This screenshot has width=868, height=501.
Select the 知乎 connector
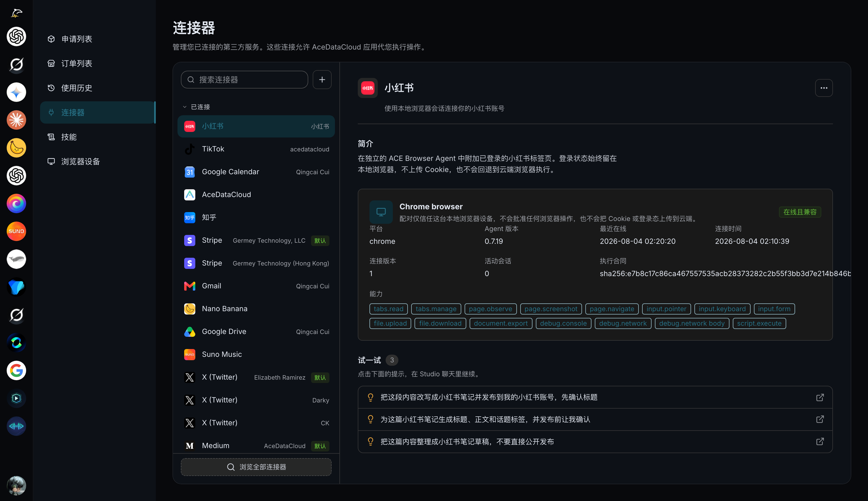click(256, 217)
